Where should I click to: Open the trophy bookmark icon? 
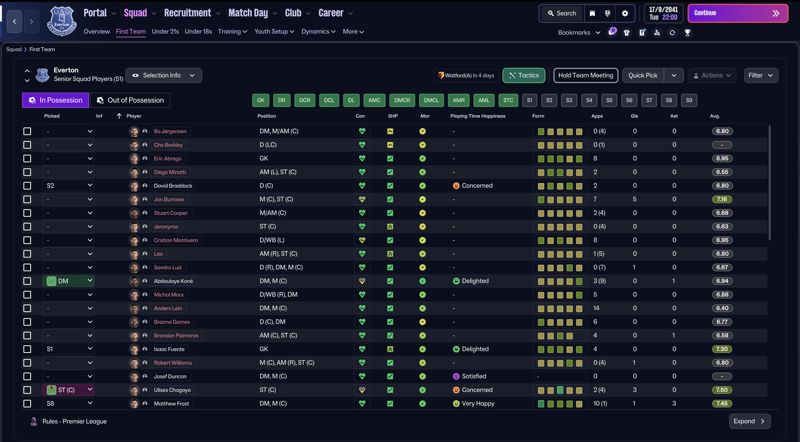point(687,32)
